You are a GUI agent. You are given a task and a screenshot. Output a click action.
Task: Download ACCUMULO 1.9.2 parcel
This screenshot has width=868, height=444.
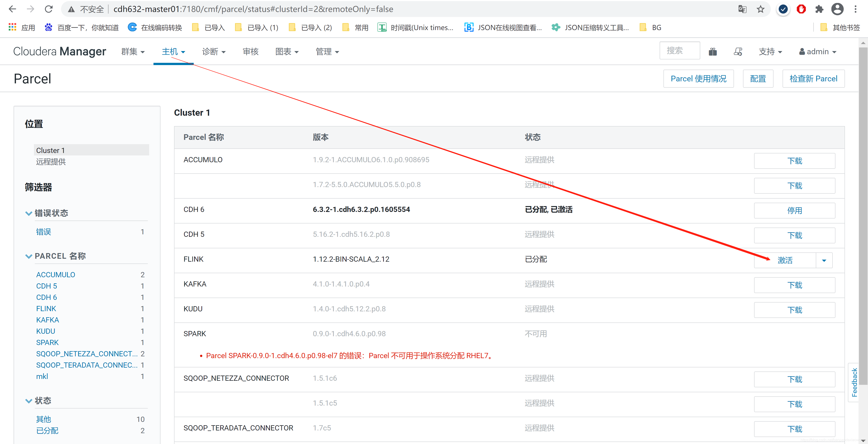[x=795, y=161]
